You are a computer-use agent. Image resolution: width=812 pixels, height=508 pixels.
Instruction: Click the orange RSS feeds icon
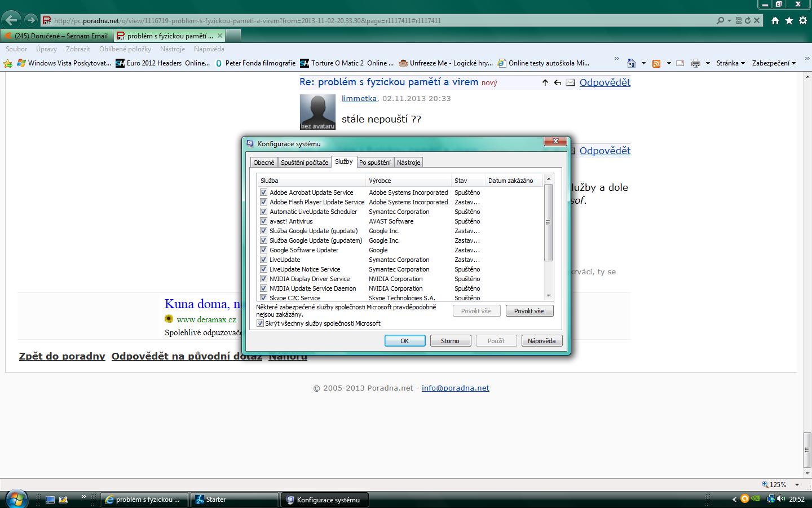(x=656, y=63)
